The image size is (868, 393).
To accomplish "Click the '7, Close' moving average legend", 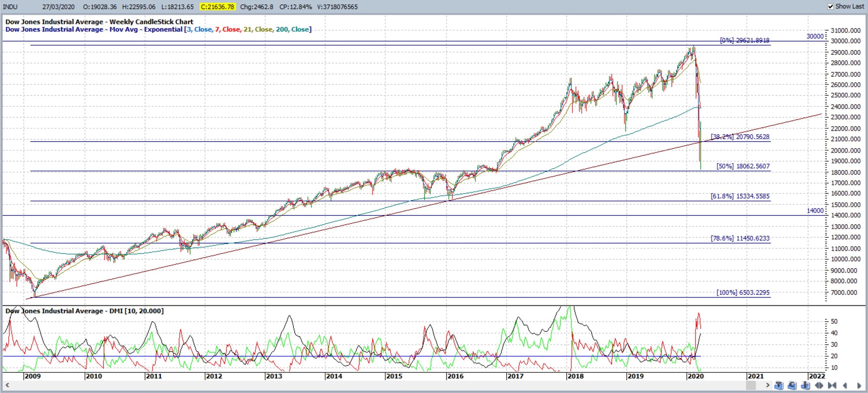I will [x=227, y=29].
